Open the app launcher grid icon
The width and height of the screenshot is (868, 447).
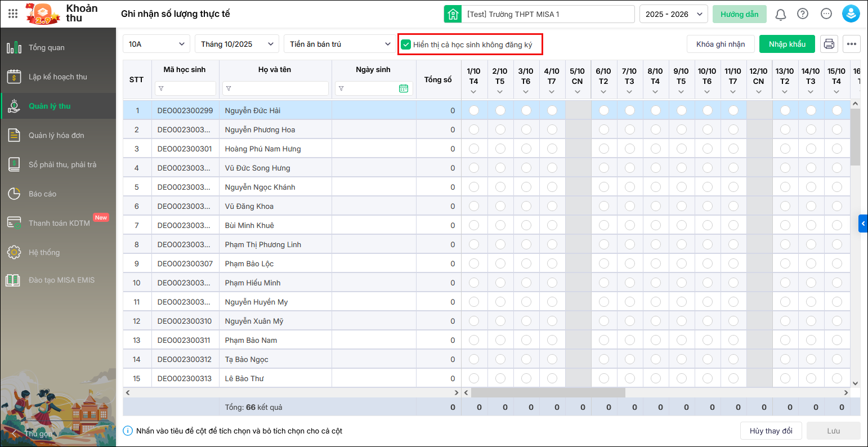13,14
